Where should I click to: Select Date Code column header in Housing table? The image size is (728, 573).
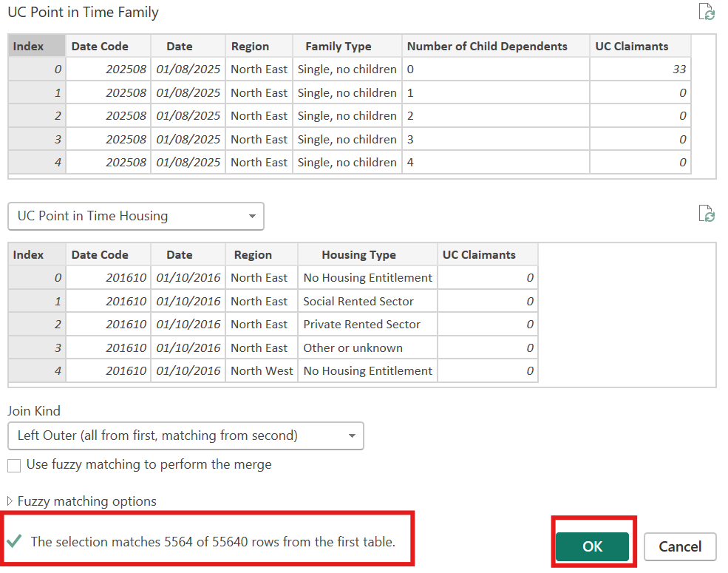pos(108,254)
